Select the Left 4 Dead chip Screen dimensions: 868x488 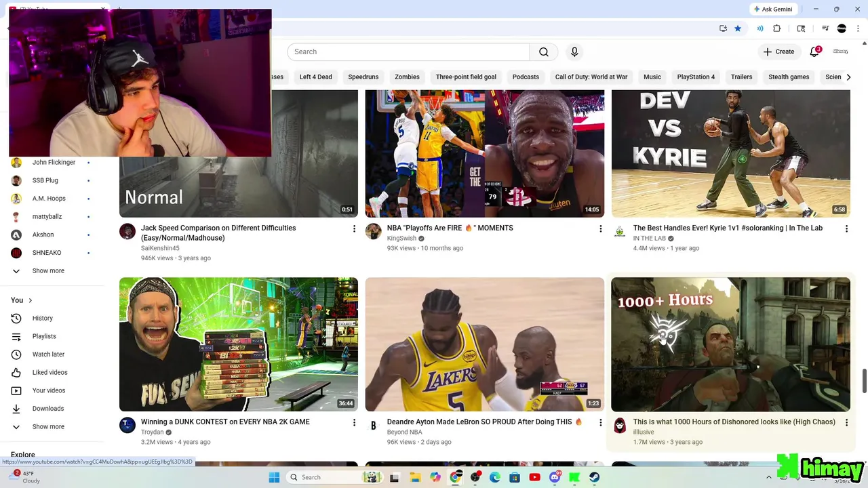(316, 77)
